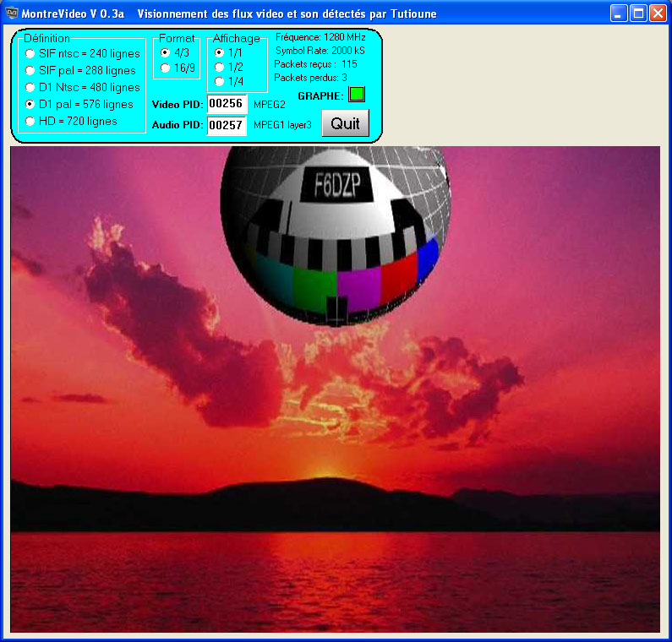Click the Audio PID input field
This screenshot has width=672, height=642.
226,125
